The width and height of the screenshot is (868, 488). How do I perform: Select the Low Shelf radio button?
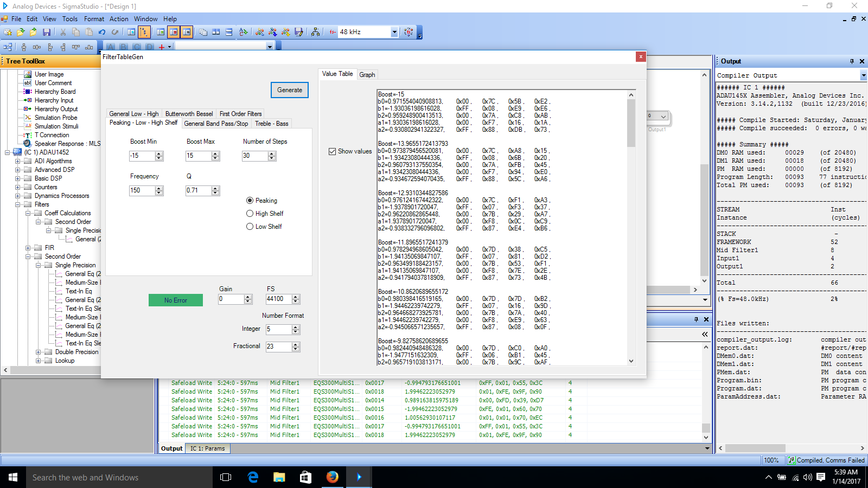point(250,227)
